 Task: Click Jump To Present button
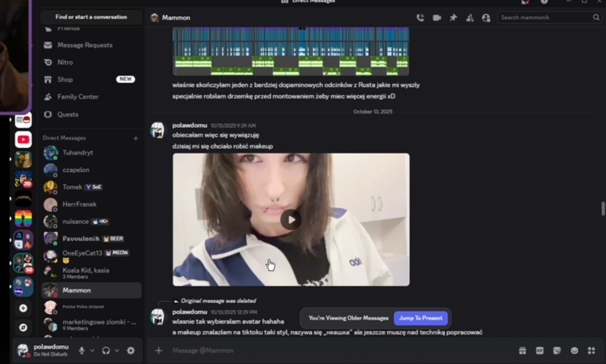(420, 318)
